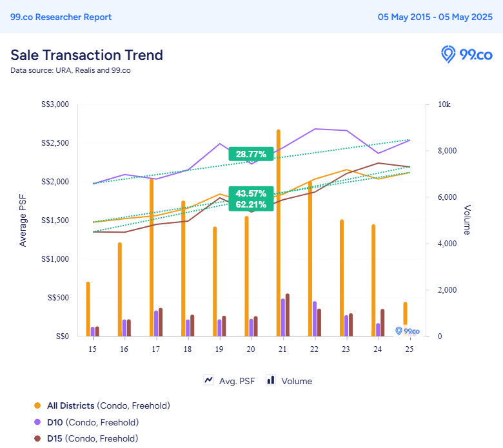Screen dimensions: 503x448
Task: Click the 43.57% trend label
Action: coord(251,193)
